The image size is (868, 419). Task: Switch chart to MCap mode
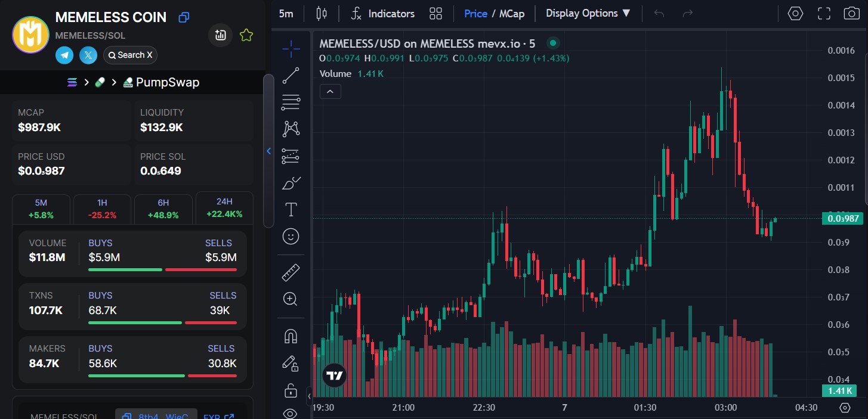point(511,13)
